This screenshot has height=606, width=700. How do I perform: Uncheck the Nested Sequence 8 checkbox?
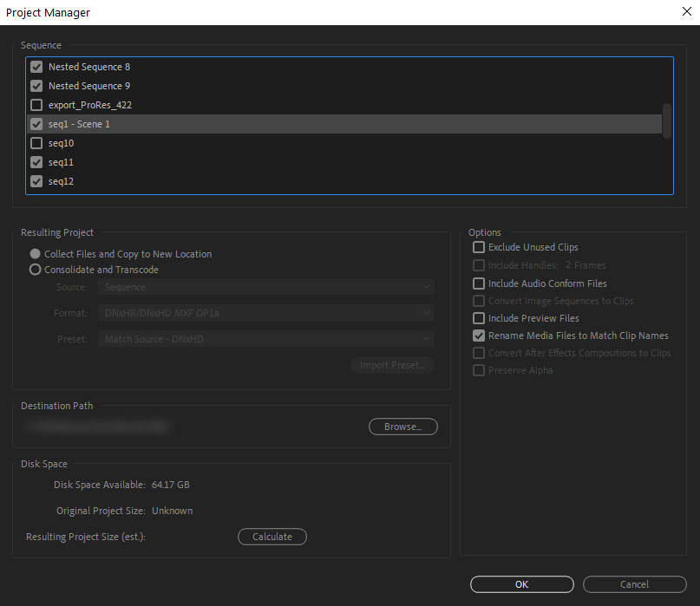[36, 67]
